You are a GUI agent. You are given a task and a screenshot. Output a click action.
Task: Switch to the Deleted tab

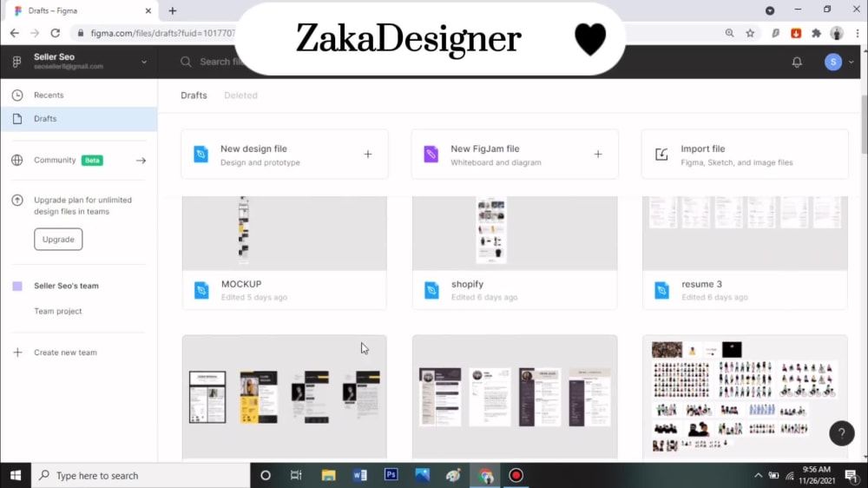click(x=240, y=96)
